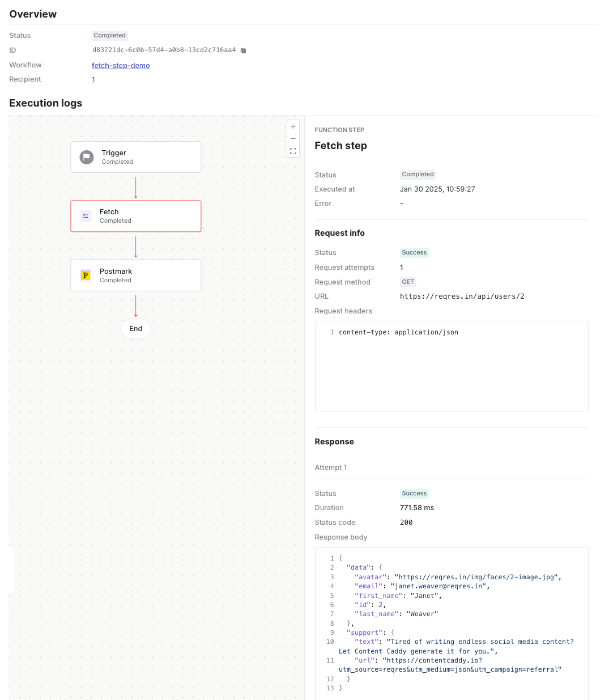The width and height of the screenshot is (609, 700).
Task: Click the GET request method badge
Action: [x=408, y=282]
